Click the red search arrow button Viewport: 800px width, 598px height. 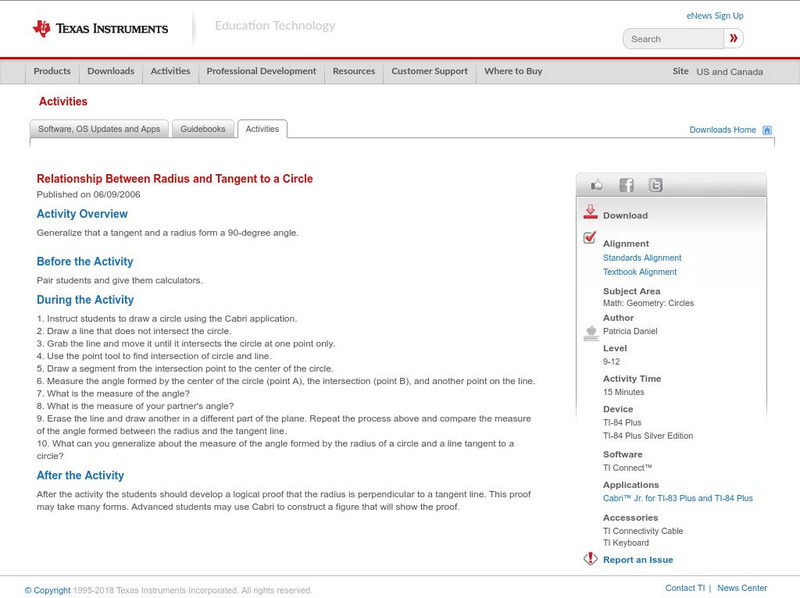click(733, 39)
